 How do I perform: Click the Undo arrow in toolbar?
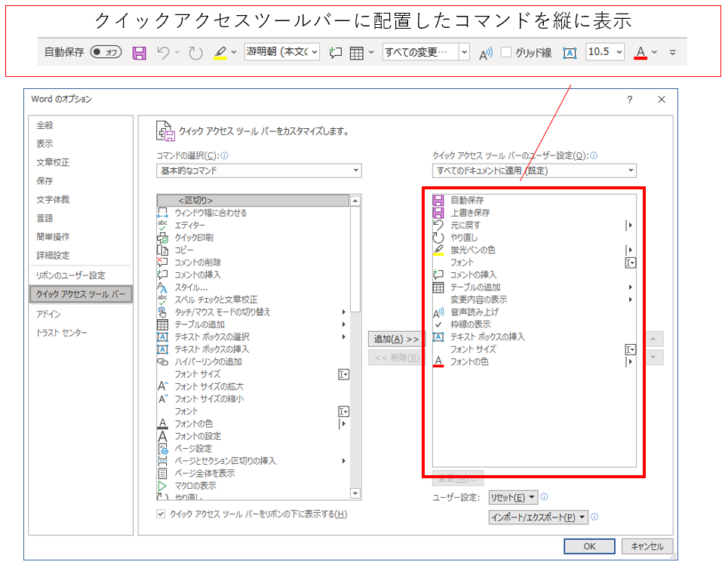(163, 53)
